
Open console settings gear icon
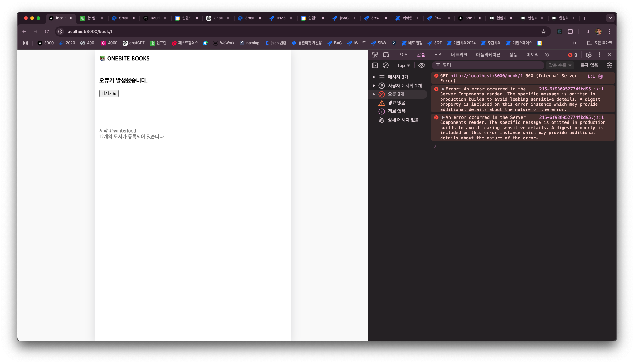[x=609, y=65]
